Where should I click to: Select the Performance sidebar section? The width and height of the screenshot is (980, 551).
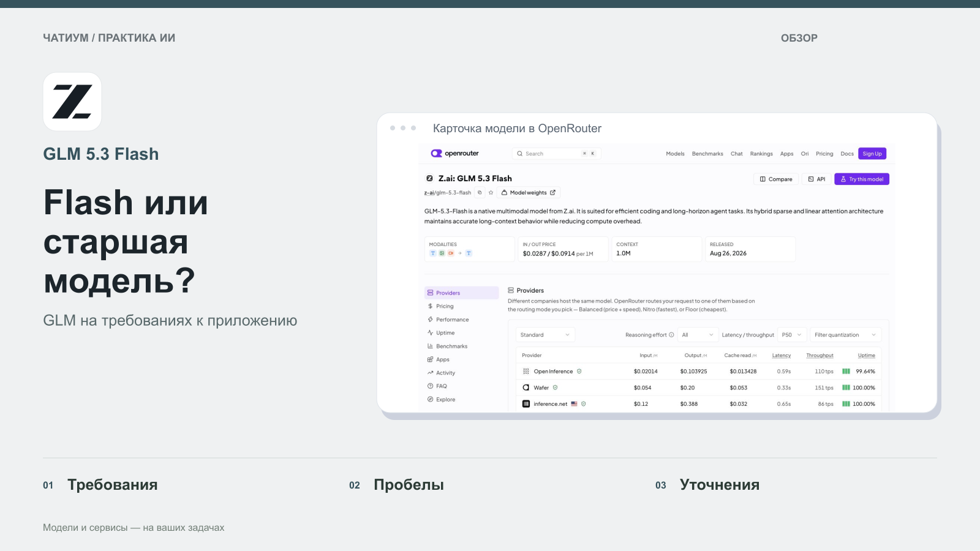462,320
